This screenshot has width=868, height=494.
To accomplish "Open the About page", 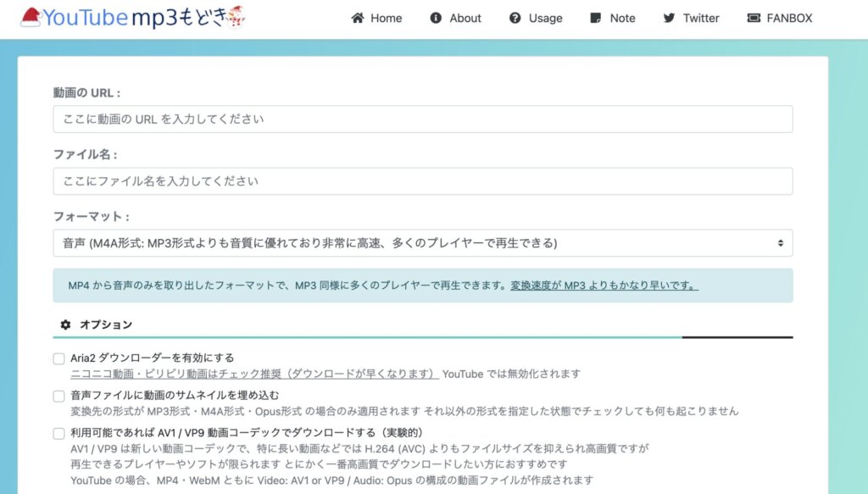I will click(x=455, y=19).
